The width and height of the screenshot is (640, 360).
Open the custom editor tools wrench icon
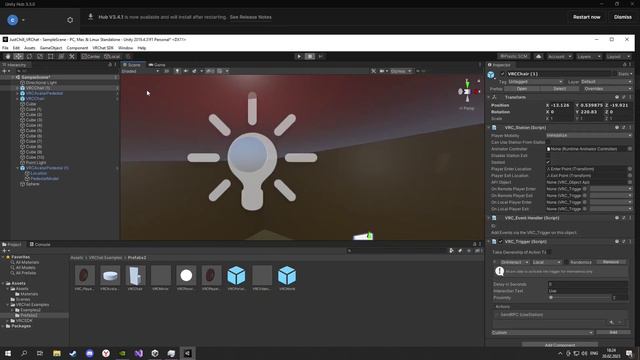(x=71, y=56)
